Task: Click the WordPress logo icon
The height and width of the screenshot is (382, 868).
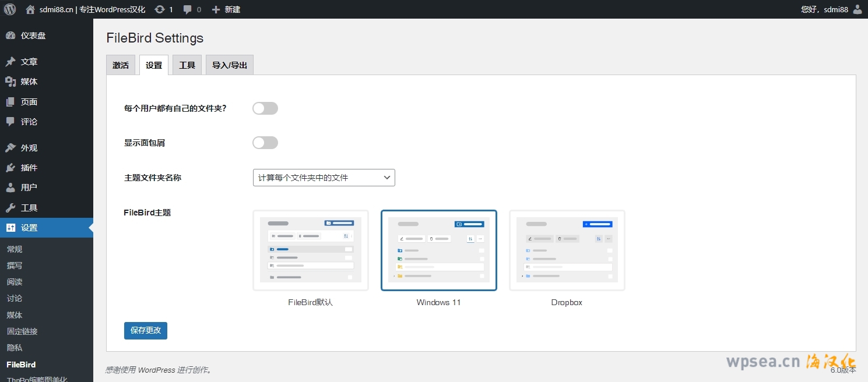Action: [x=10, y=9]
